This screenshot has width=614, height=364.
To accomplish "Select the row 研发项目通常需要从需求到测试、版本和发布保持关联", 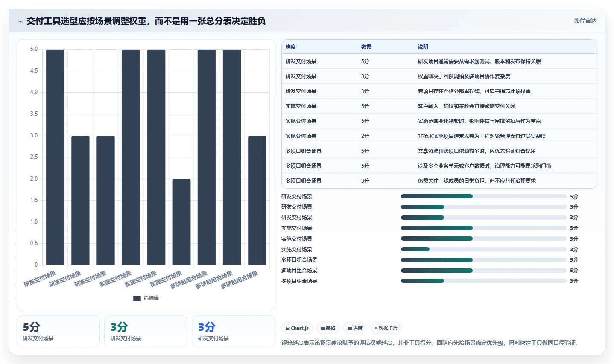I will pos(439,61).
